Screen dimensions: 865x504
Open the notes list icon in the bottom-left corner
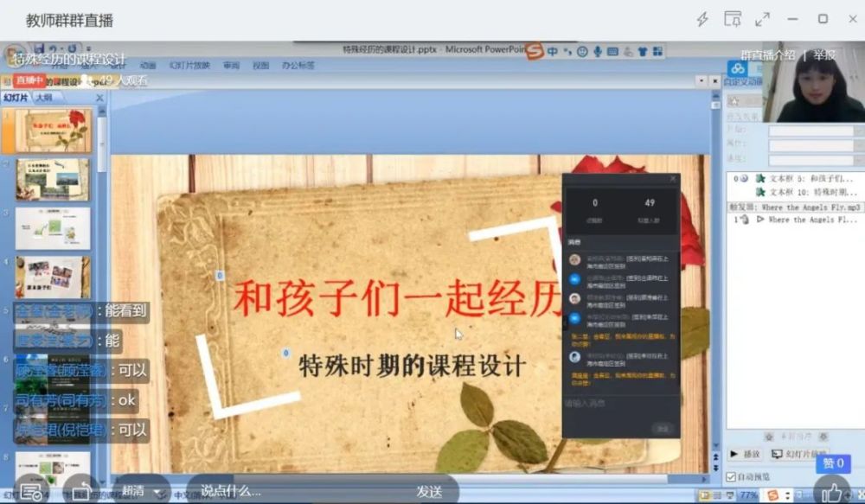pyautogui.click(x=31, y=491)
